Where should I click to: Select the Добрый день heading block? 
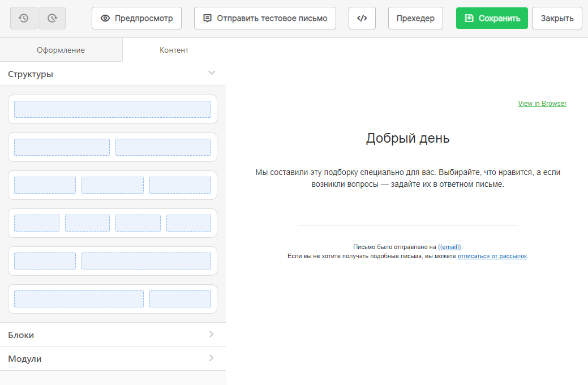tap(407, 137)
